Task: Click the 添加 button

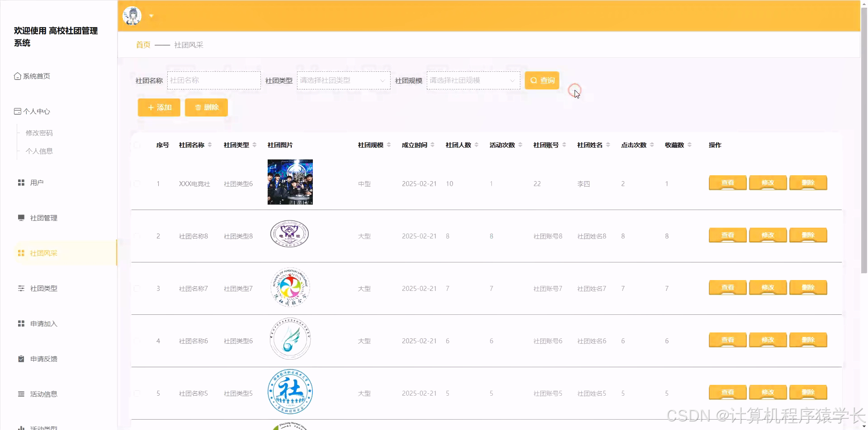Action: pos(159,107)
